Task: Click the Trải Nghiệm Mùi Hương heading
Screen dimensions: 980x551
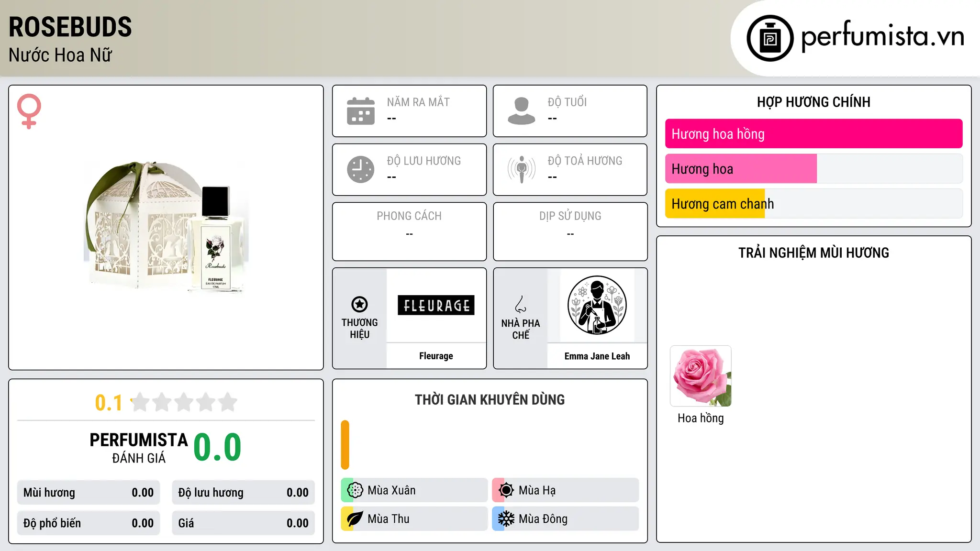Action: point(813,253)
